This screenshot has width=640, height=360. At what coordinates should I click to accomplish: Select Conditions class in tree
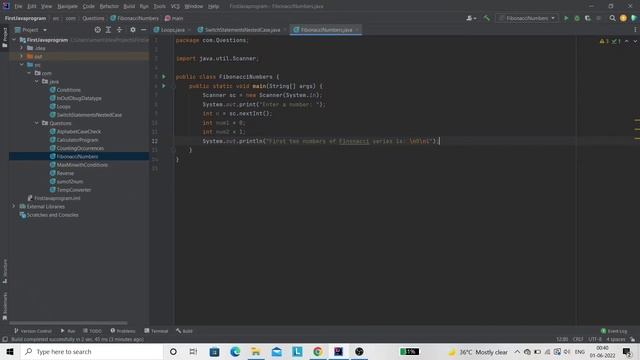[x=69, y=90]
